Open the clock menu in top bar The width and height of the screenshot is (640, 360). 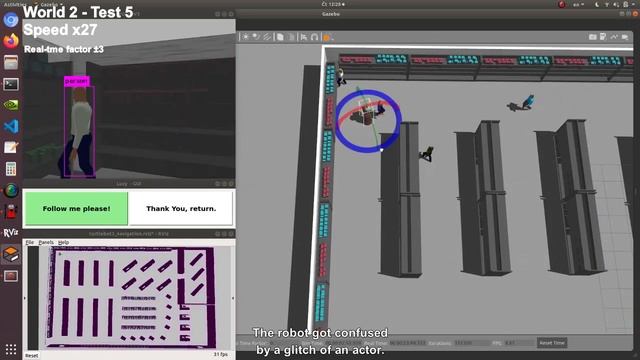333,4
